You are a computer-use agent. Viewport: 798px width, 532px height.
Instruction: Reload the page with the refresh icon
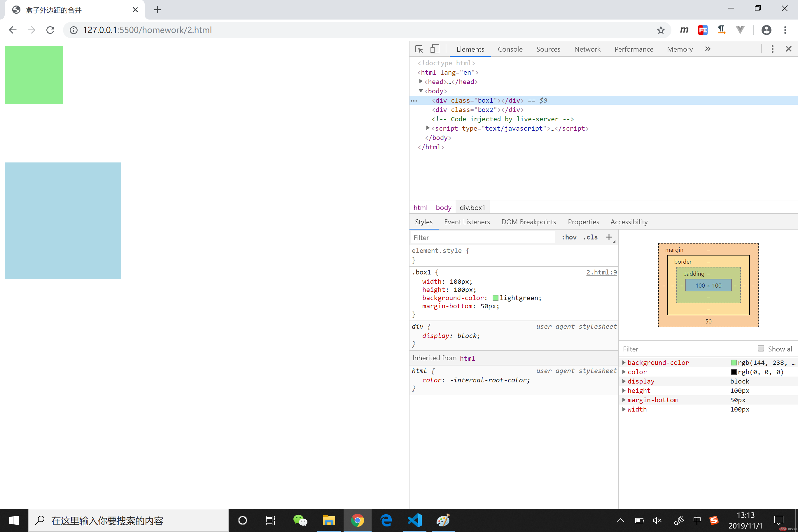pyautogui.click(x=50, y=30)
